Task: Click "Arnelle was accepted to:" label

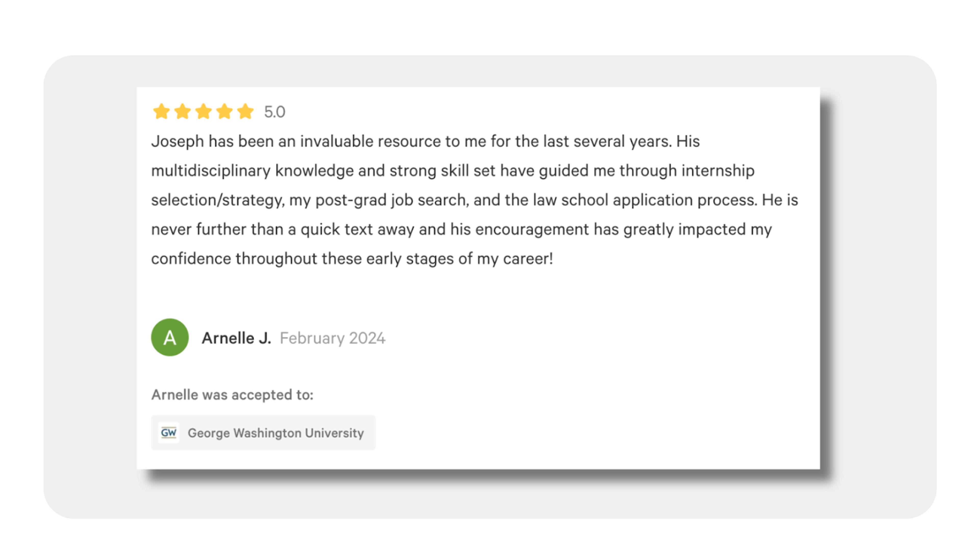Action: tap(232, 395)
